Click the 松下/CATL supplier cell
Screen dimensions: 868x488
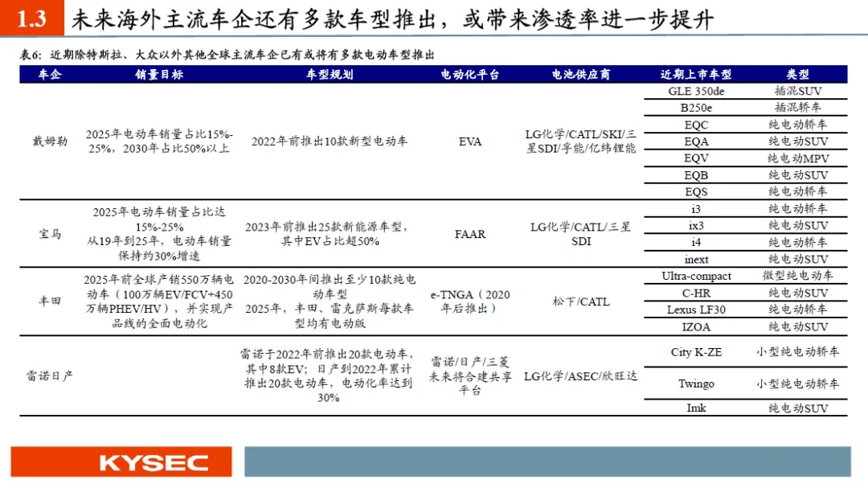581,301
